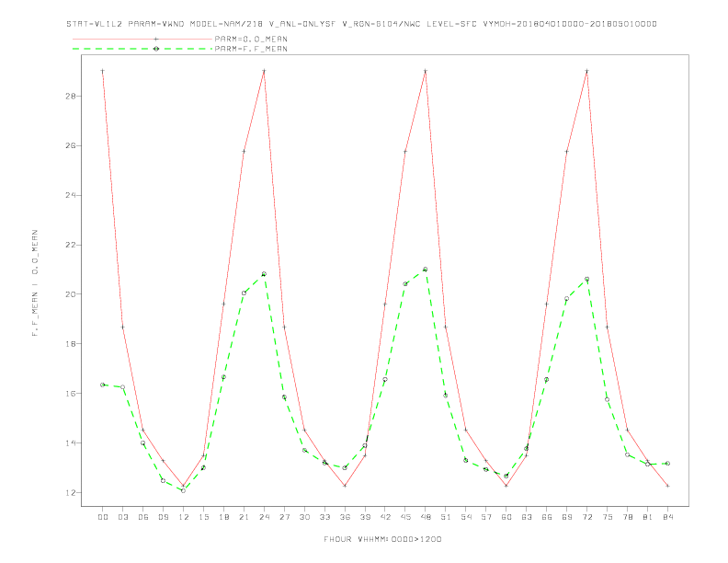Viewport: 728px width, 563px height.
Task: Click x-axis tick label 24
Action: (x=264, y=517)
